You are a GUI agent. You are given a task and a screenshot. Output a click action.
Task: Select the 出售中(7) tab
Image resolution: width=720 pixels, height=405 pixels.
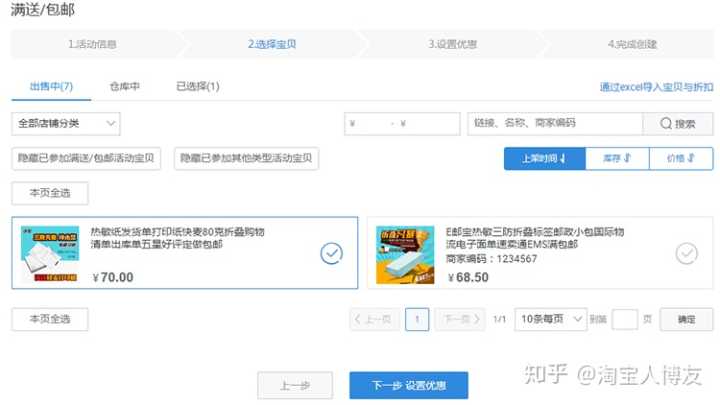click(x=51, y=86)
